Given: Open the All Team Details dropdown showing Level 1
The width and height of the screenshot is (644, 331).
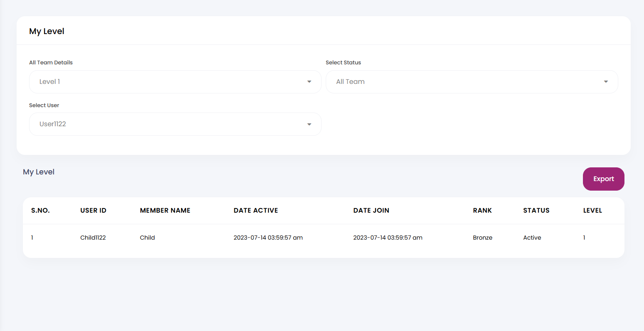Looking at the screenshot, I should (175, 82).
